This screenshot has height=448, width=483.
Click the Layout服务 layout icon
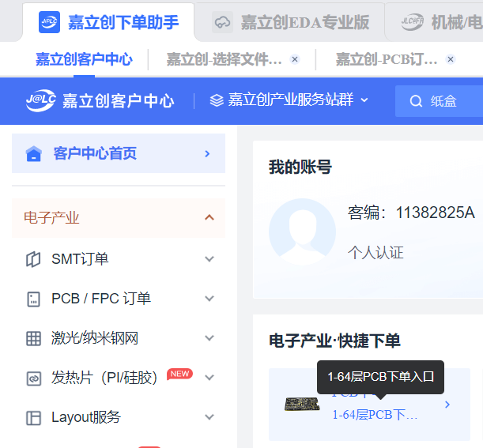pos(33,418)
